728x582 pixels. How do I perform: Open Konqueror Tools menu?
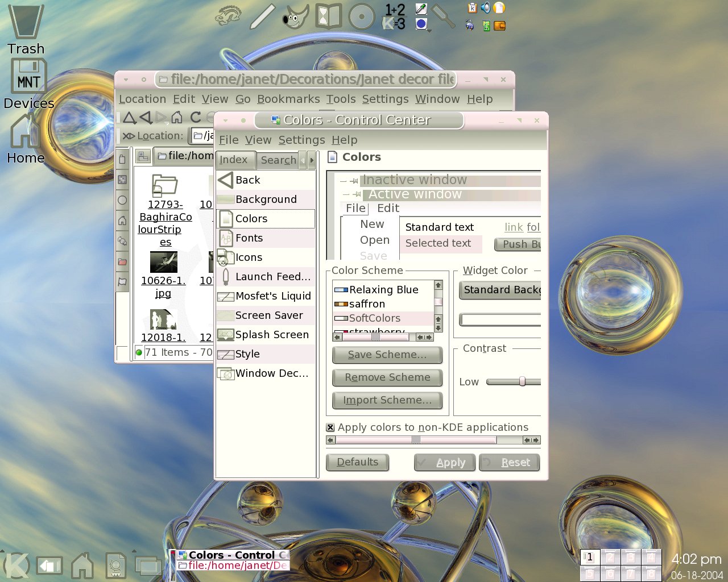click(341, 99)
